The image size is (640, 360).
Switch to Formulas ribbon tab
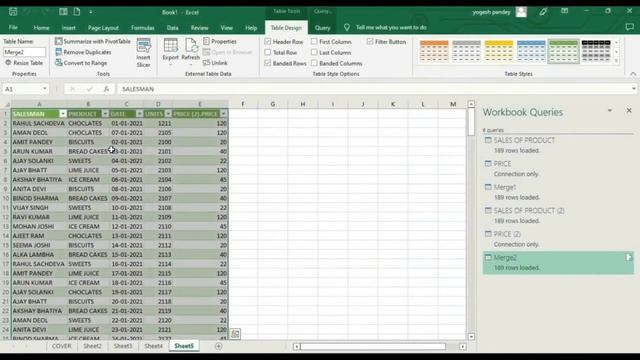143,28
